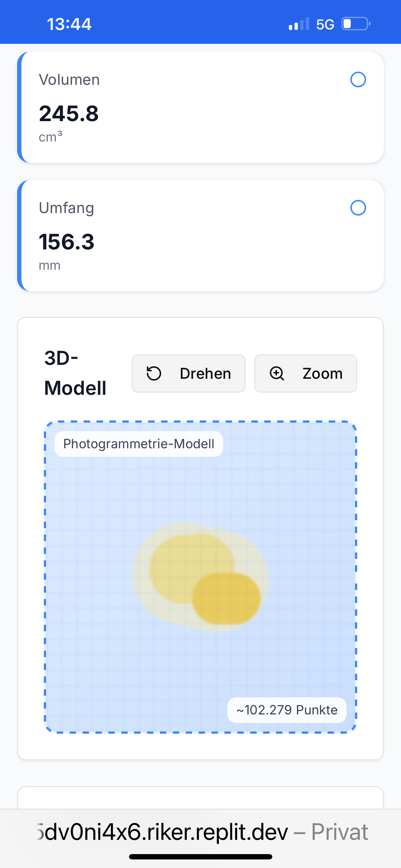Tap the 245.8 volume value
Viewport: 401px width, 868px height.
coord(69,114)
